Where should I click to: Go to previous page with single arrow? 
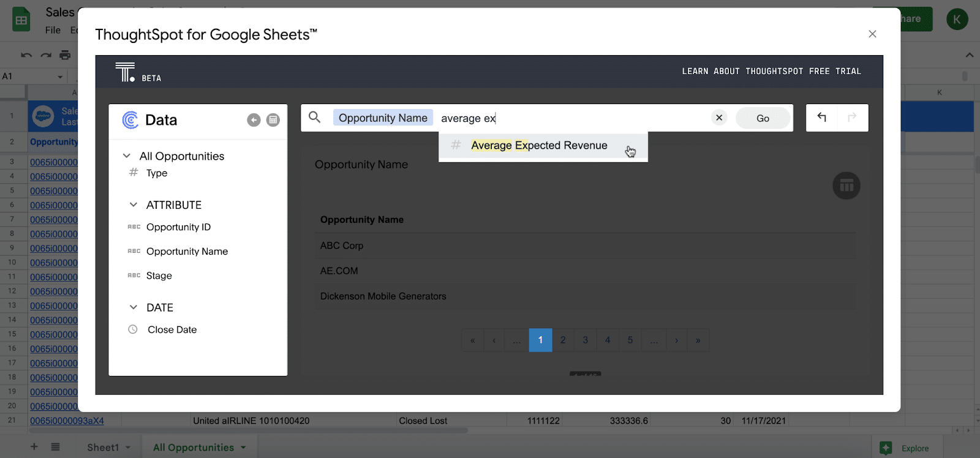[494, 340]
